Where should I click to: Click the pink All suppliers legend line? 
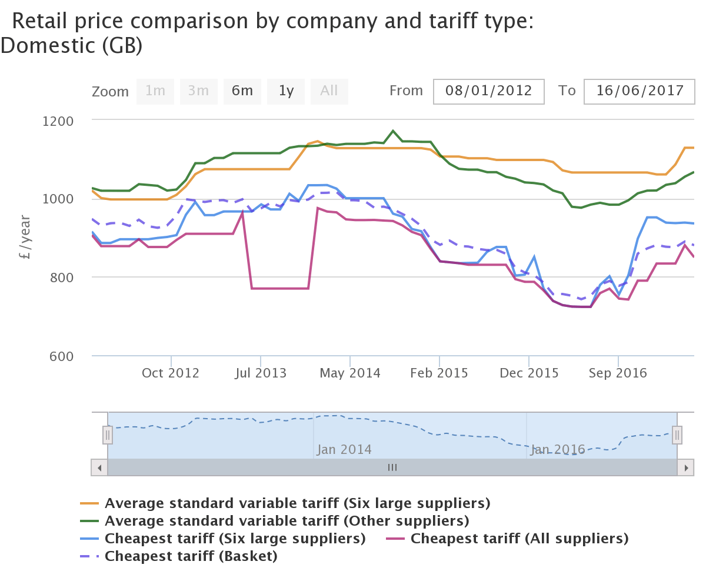coord(396,539)
